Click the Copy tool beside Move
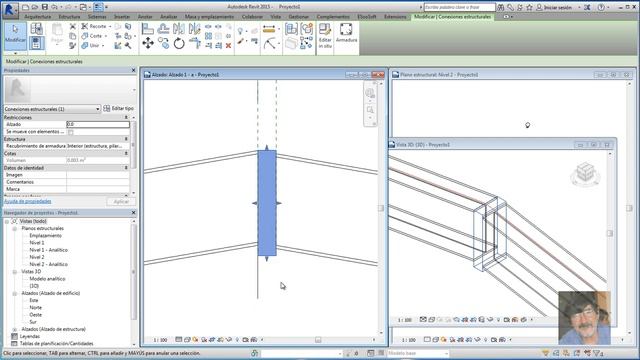Viewport: 640px width, 360px height. coord(164,43)
